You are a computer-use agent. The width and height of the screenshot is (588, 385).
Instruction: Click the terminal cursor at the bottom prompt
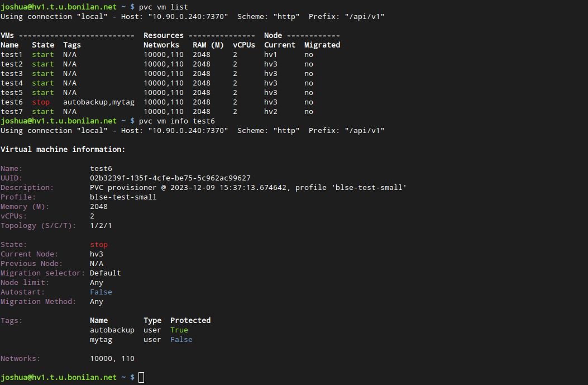click(x=141, y=377)
